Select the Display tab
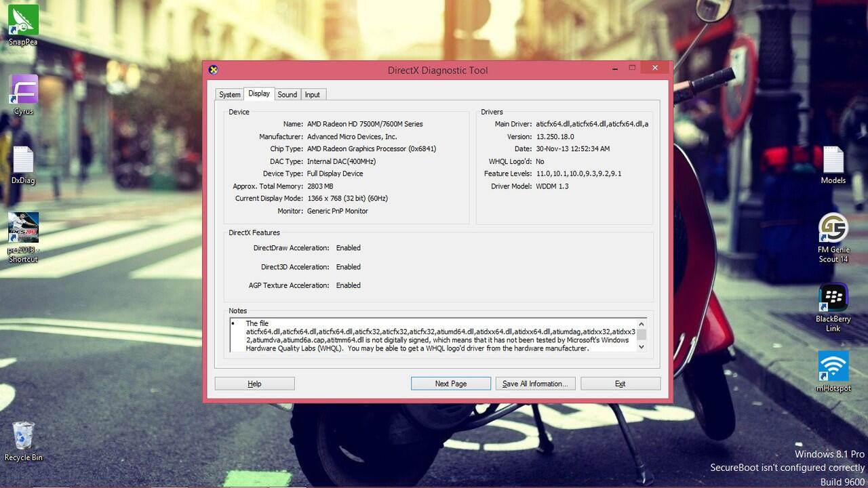Image resolution: width=868 pixels, height=488 pixels. click(259, 94)
